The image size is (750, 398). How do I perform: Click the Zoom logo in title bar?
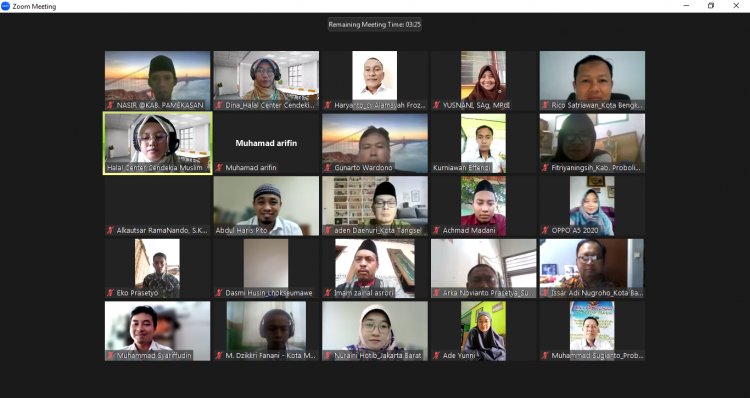(x=5, y=6)
